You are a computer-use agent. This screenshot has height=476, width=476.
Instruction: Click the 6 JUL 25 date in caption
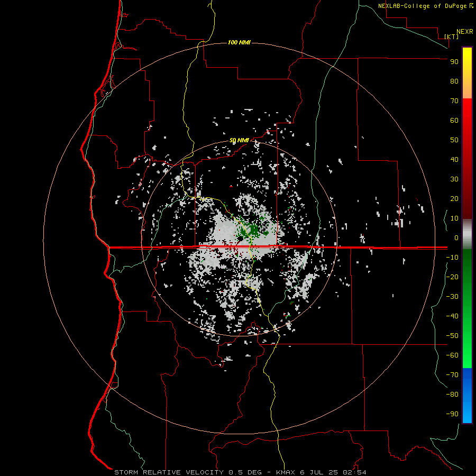coord(319,472)
